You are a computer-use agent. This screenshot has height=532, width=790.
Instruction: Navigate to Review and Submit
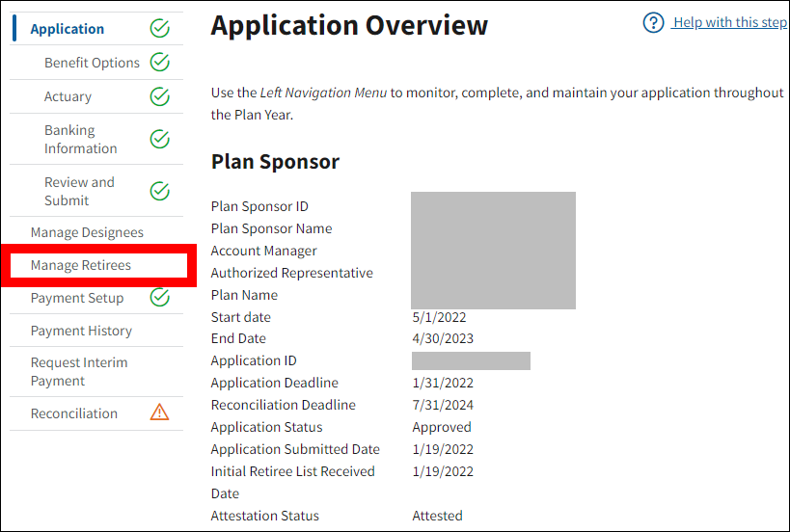click(x=79, y=191)
